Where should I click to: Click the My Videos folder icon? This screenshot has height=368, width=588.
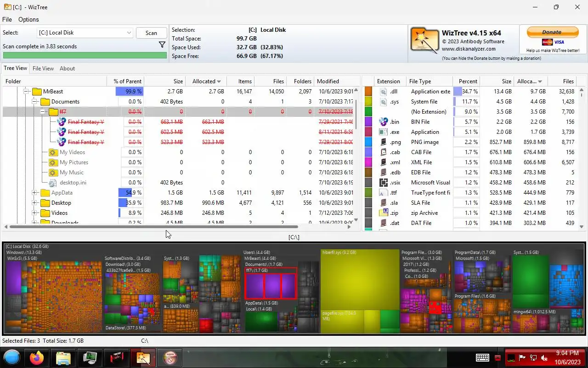[x=53, y=152]
